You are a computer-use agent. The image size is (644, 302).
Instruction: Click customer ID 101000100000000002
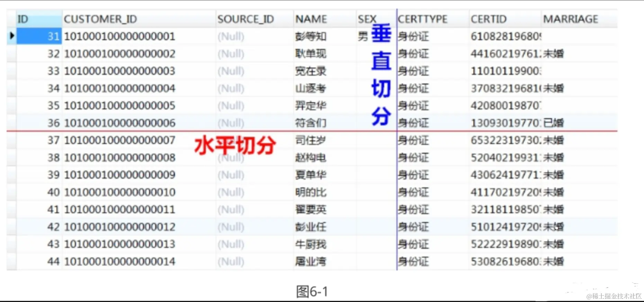tap(120, 54)
